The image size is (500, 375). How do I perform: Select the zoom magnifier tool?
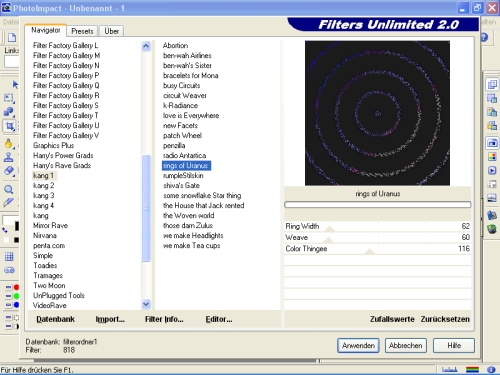point(9,189)
